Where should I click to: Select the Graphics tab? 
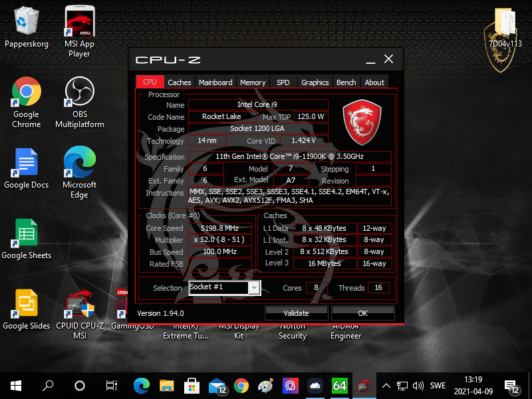(x=315, y=82)
